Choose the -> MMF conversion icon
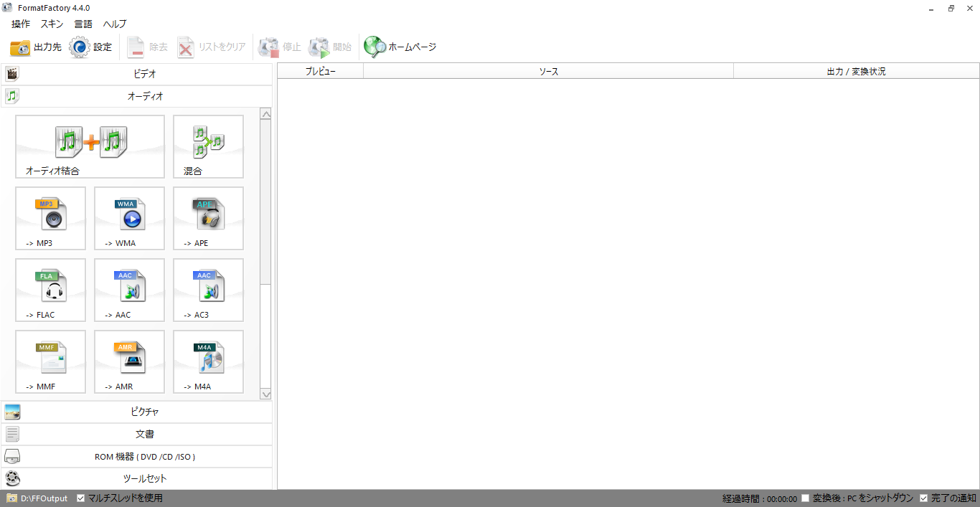 (50, 361)
